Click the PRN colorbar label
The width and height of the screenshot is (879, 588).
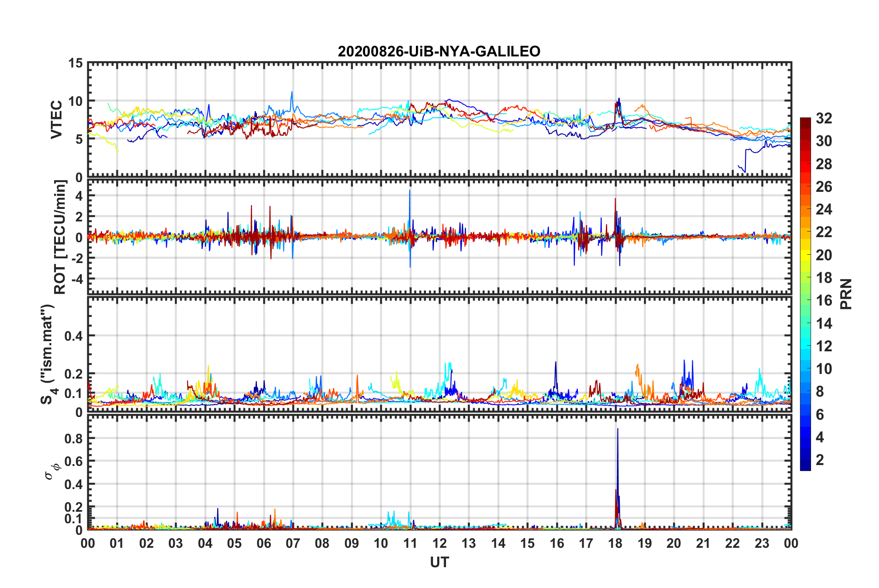846,294
